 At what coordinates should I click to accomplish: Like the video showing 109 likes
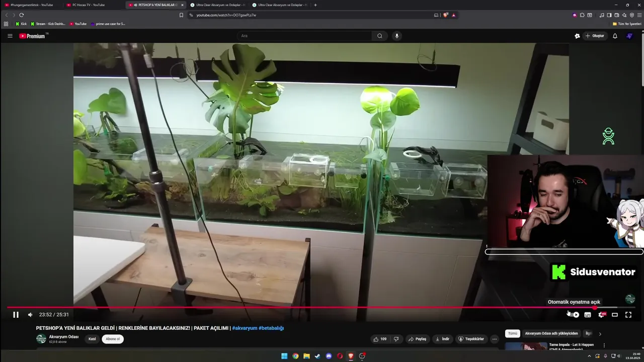[380, 339]
